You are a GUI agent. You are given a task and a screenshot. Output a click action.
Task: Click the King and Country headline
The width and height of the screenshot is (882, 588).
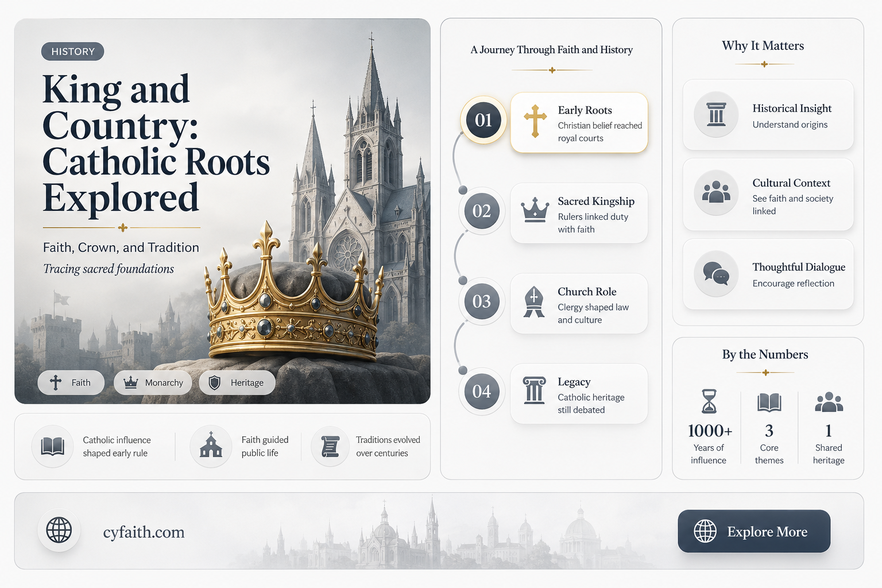[156, 144]
